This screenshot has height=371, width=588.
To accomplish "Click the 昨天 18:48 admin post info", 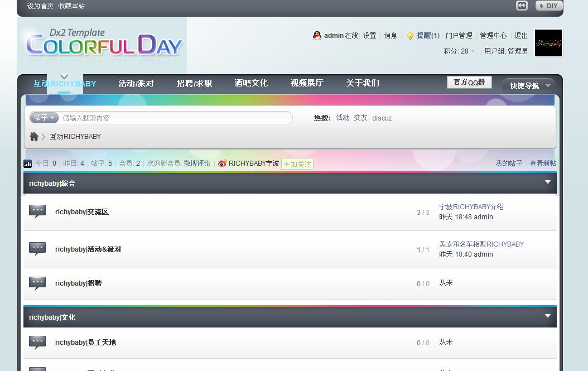I will [x=466, y=217].
